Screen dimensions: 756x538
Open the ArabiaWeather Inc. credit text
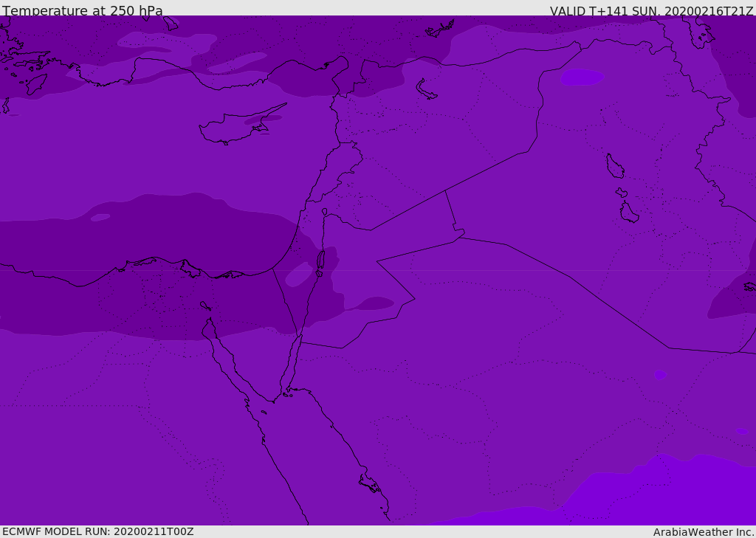704,532
